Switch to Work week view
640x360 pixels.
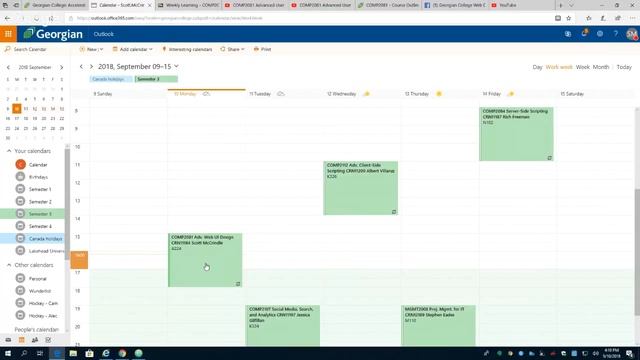click(x=559, y=67)
